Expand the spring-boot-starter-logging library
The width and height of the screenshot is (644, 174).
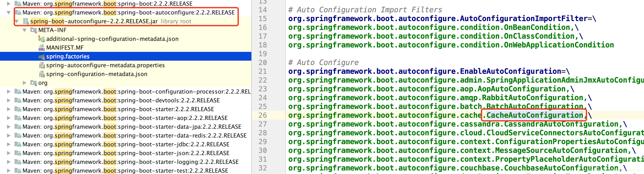click(x=9, y=162)
